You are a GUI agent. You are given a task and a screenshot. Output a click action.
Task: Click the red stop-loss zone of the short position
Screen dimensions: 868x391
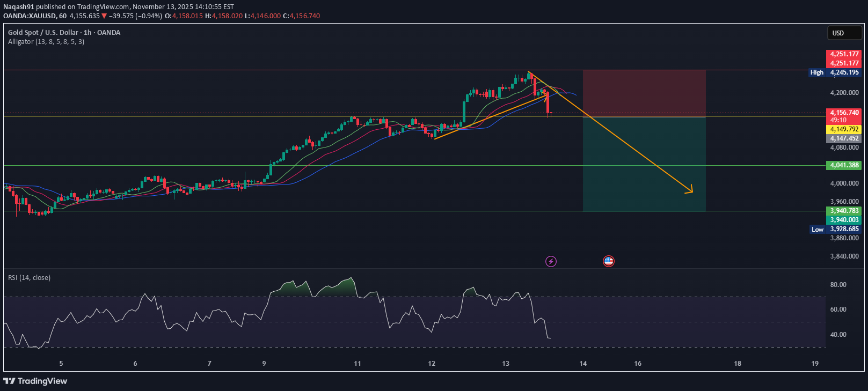tap(644, 93)
